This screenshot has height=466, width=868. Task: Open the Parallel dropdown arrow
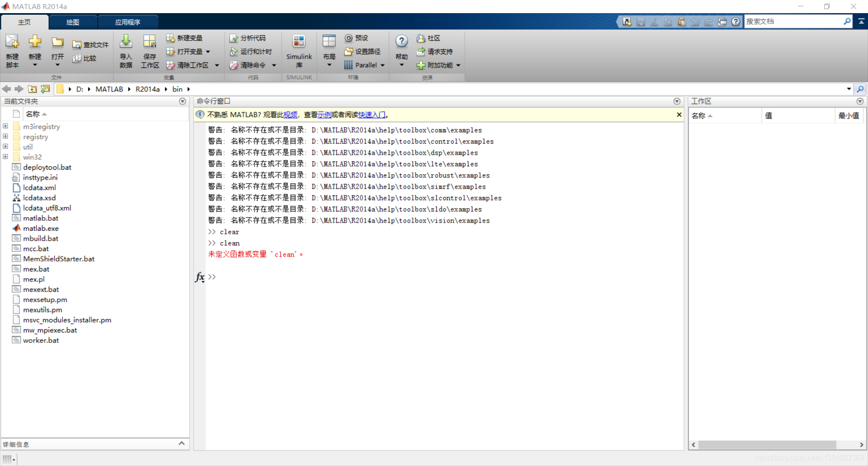coord(382,65)
